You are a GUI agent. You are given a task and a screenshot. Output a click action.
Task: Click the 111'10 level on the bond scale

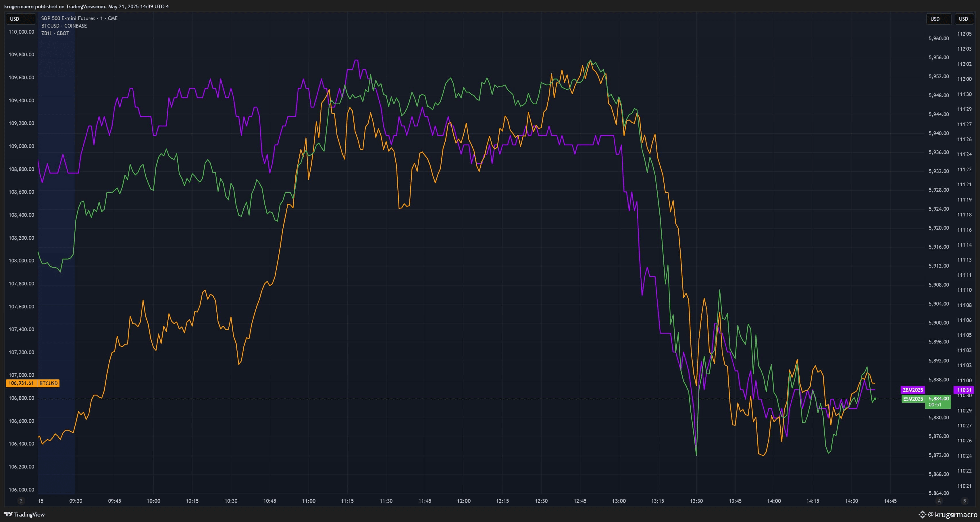pyautogui.click(x=964, y=290)
